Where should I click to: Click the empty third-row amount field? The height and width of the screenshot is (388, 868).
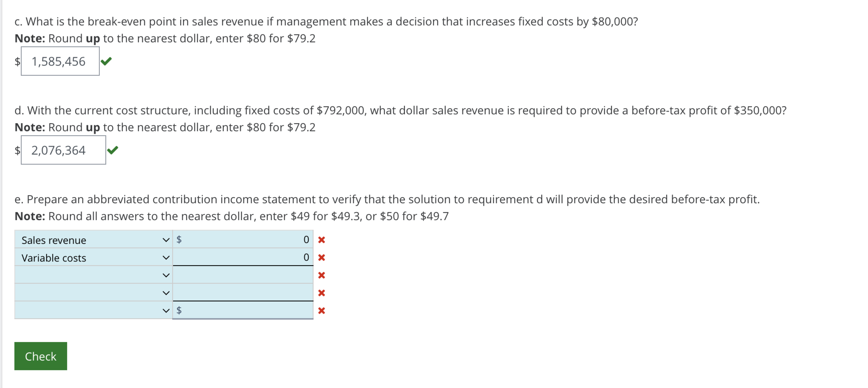(x=243, y=275)
